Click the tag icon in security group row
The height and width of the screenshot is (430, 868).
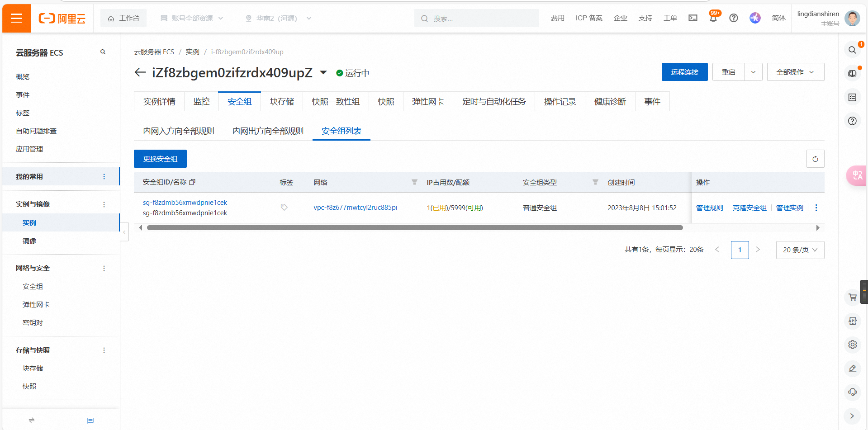tap(284, 208)
